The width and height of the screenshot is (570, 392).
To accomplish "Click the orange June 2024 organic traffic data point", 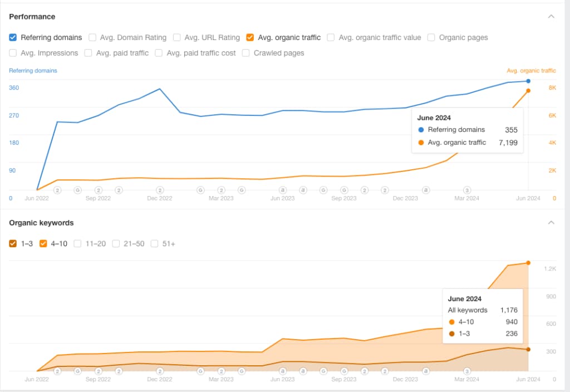I will coord(528,91).
